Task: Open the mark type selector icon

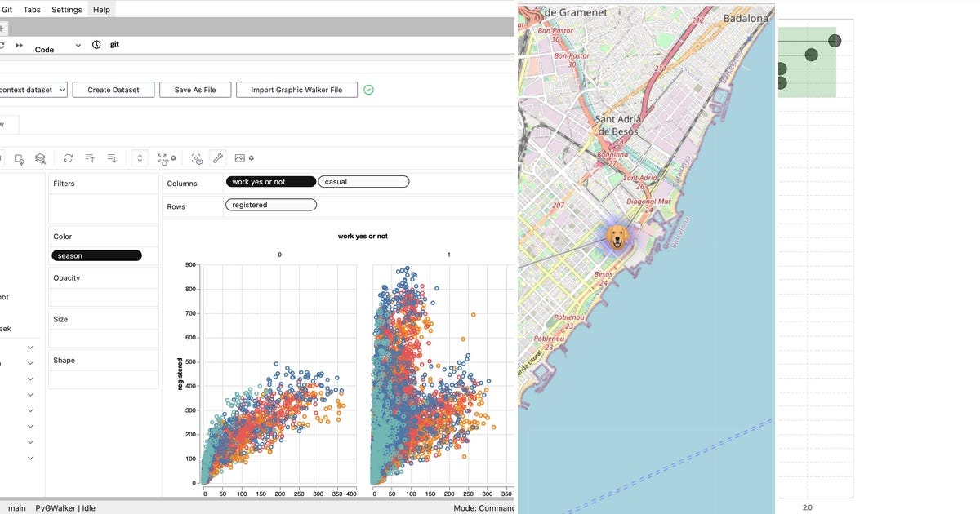Action: click(x=19, y=157)
